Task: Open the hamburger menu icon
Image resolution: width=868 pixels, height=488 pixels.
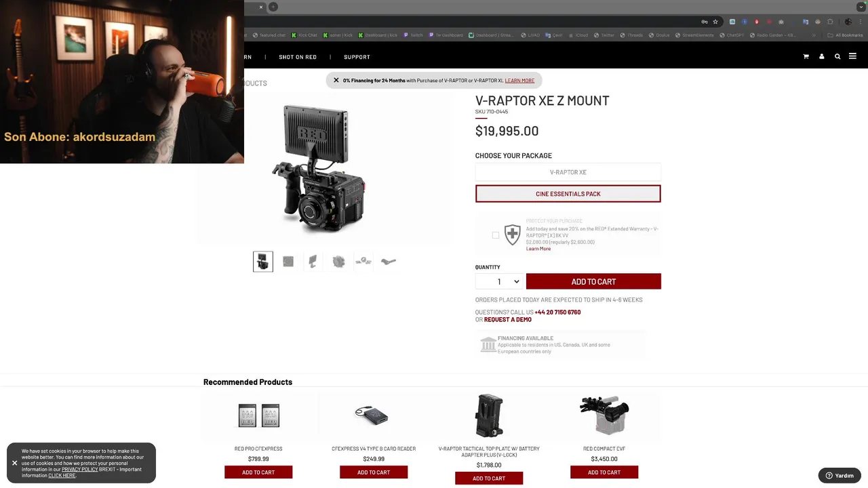Action: click(852, 56)
